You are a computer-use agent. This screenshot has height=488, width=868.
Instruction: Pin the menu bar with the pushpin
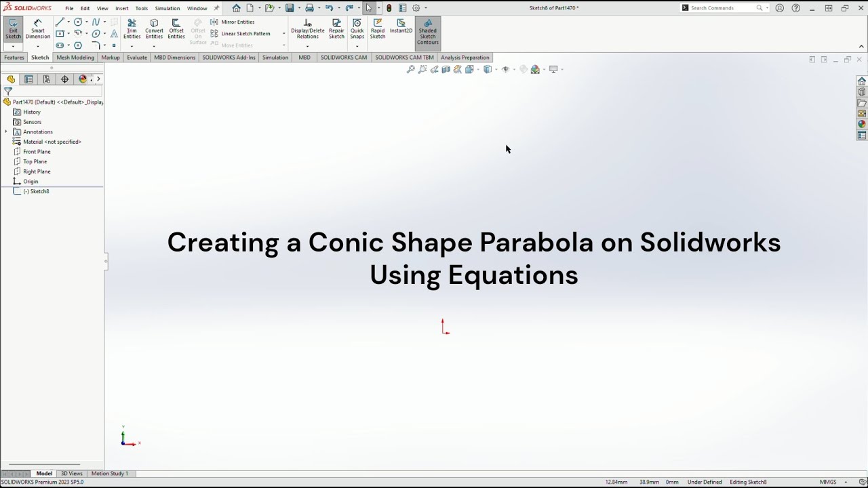coord(216,8)
